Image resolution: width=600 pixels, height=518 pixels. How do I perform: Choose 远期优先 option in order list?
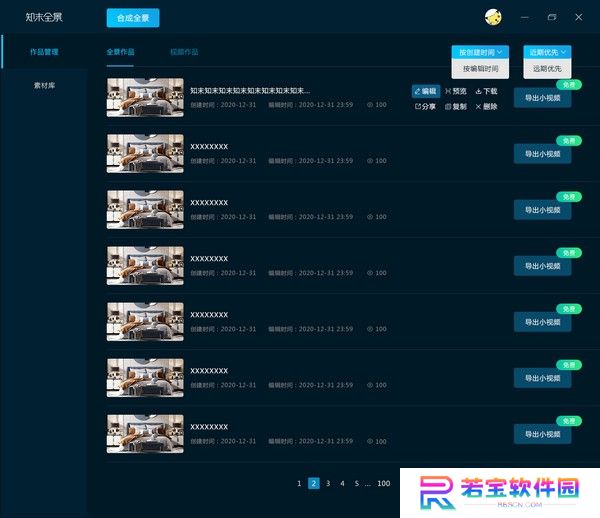pyautogui.click(x=547, y=69)
